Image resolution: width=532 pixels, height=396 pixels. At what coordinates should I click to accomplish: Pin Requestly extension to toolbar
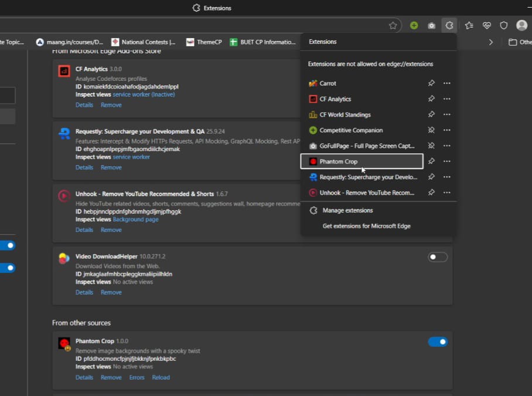[x=431, y=177]
